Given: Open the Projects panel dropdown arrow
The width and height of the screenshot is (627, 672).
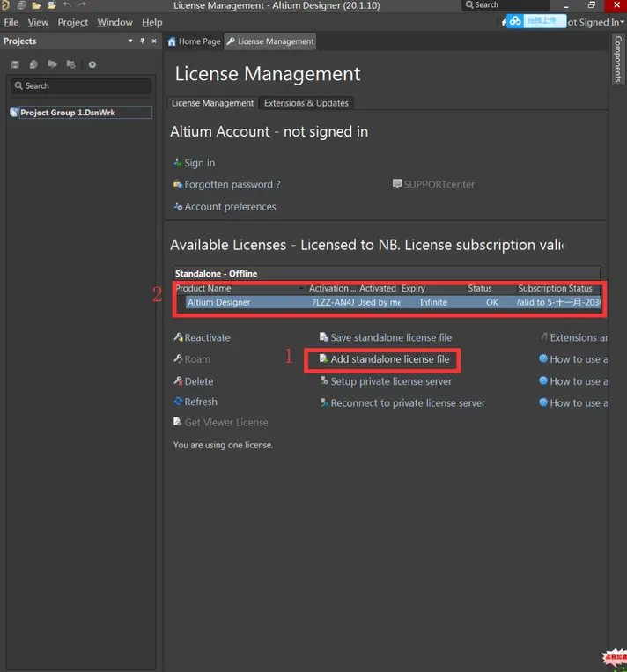Looking at the screenshot, I should point(130,41).
